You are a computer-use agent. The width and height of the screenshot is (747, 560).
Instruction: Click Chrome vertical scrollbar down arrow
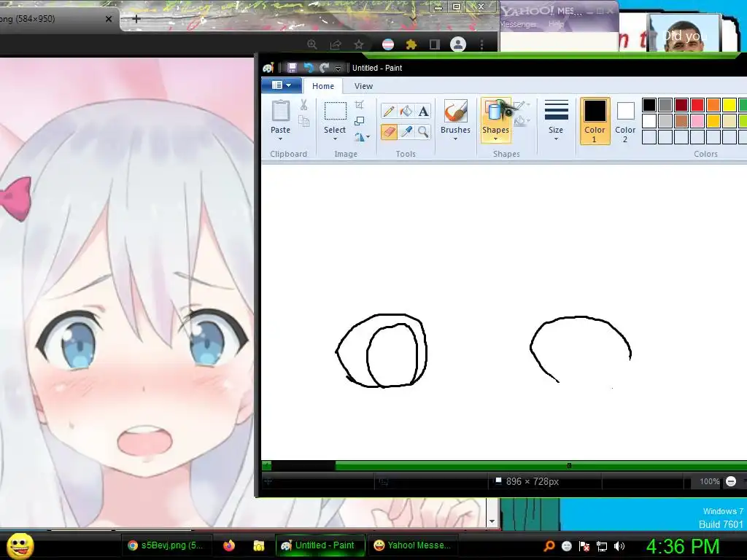click(492, 521)
